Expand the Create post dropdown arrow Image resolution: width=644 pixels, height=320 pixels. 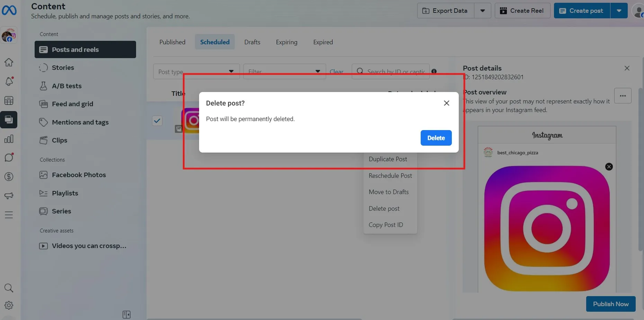(x=619, y=11)
